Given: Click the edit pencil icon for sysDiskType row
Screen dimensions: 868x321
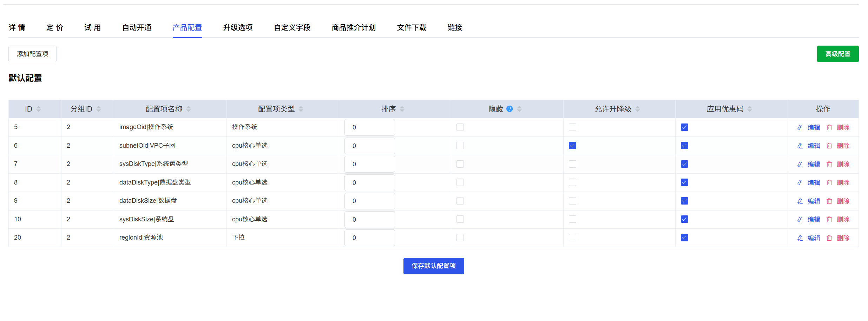Looking at the screenshot, I should pyautogui.click(x=800, y=164).
